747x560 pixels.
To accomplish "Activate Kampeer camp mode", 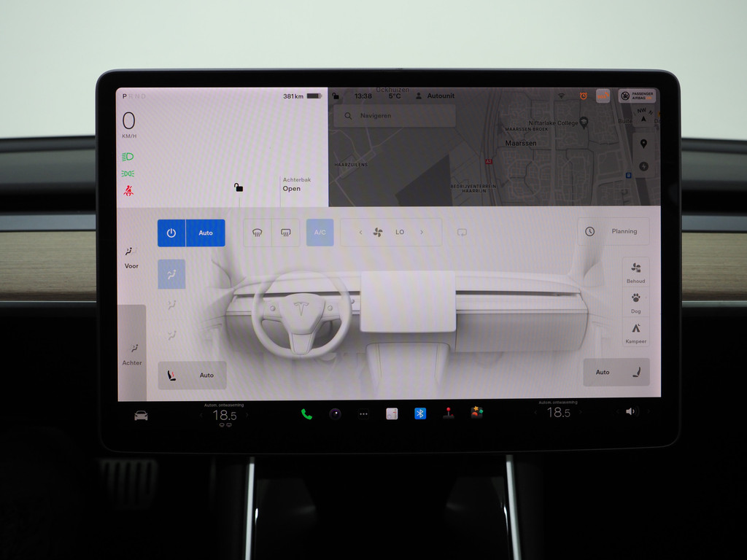I will [x=635, y=332].
